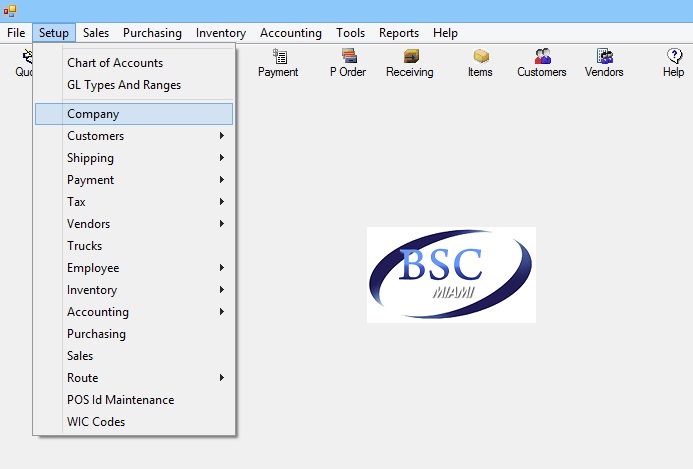The image size is (693, 469).
Task: Choose GL Types And Ranges
Action: pos(134,85)
